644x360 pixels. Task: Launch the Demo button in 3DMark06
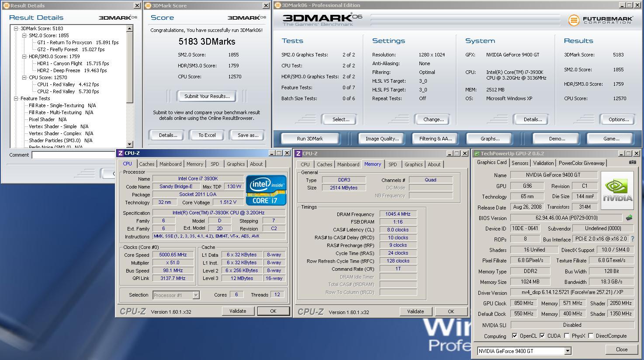pos(557,139)
